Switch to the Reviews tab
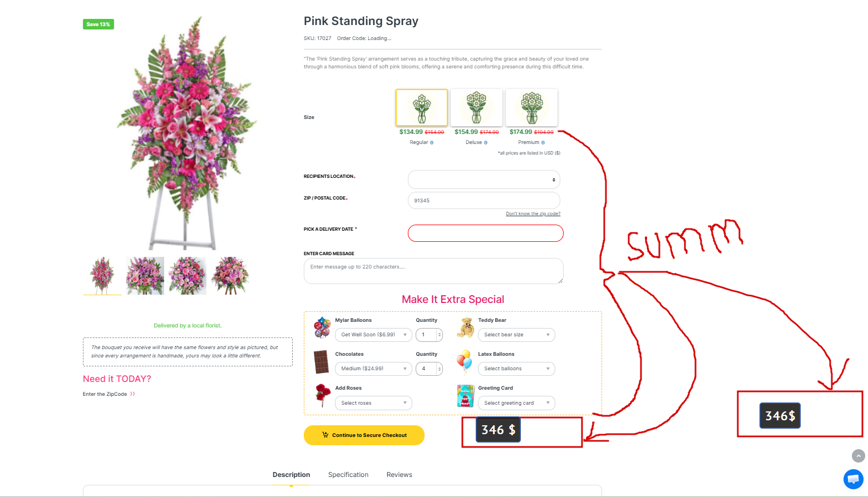This screenshot has height=497, width=868. coord(400,475)
